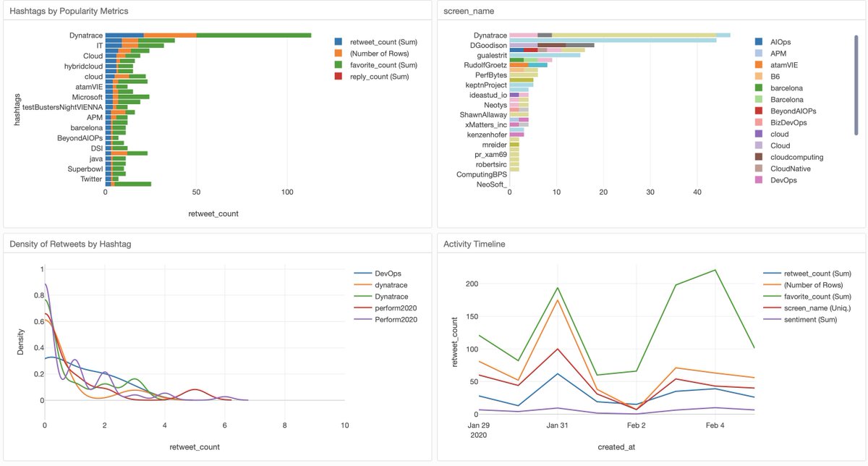Click Neotys screen name label

(x=494, y=105)
